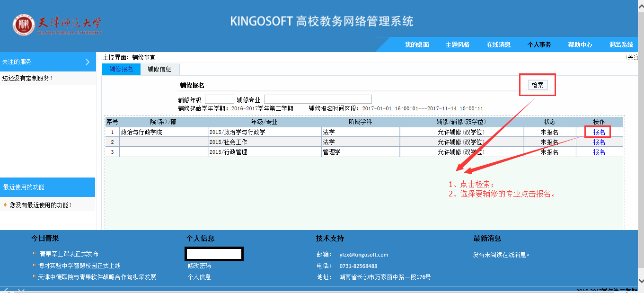Log out via 退出系统
Screen dimensions: 644x293
tap(621, 45)
